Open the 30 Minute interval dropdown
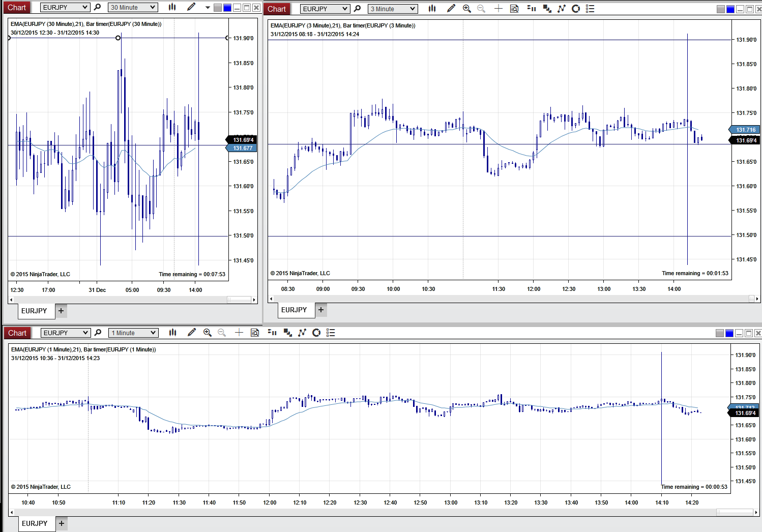The image size is (762, 532). [x=133, y=7]
